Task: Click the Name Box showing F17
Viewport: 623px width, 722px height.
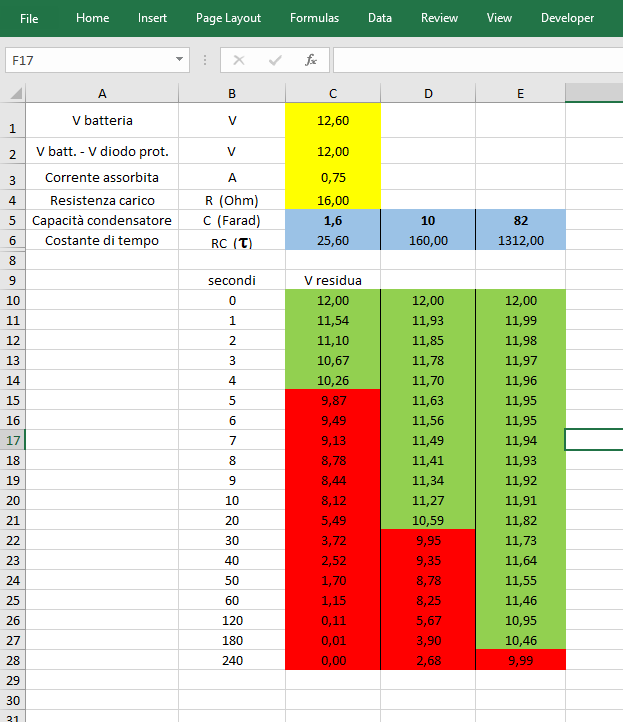Action: 88,60
